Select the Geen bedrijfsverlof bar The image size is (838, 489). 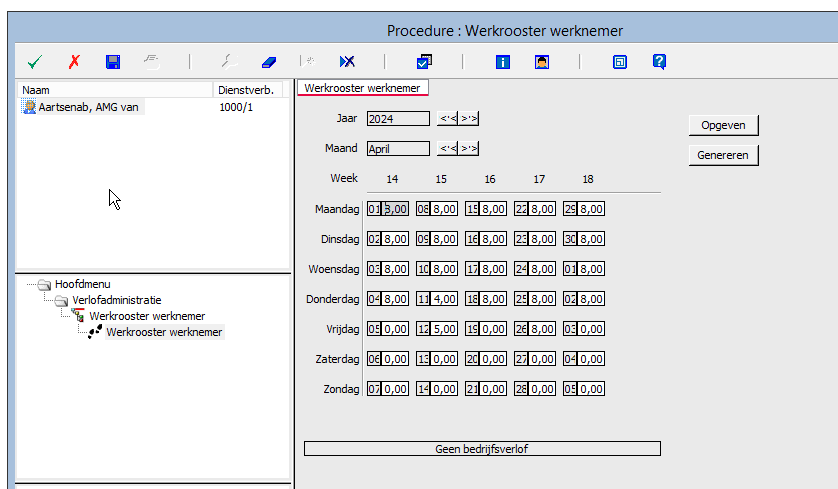pyautogui.click(x=482, y=449)
